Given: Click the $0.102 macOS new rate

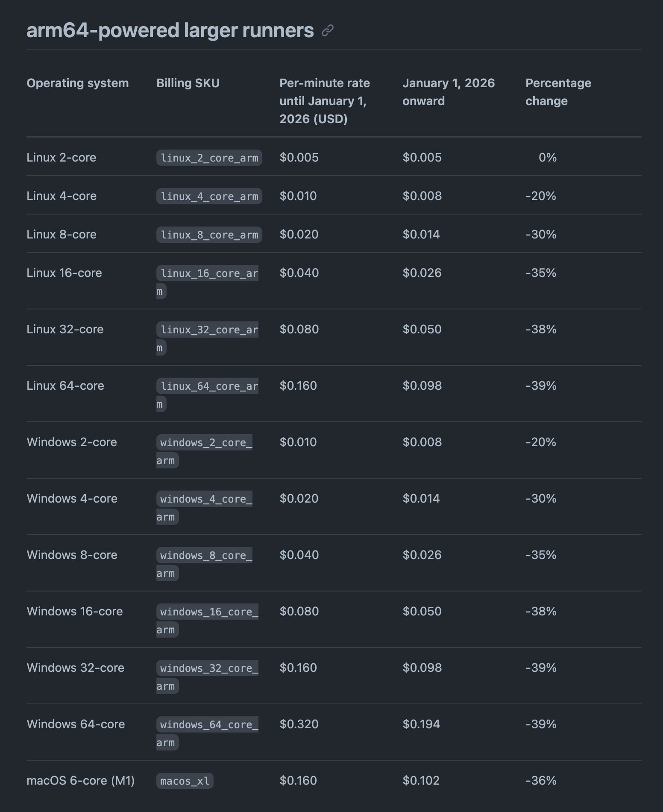Looking at the screenshot, I should coord(421,780).
